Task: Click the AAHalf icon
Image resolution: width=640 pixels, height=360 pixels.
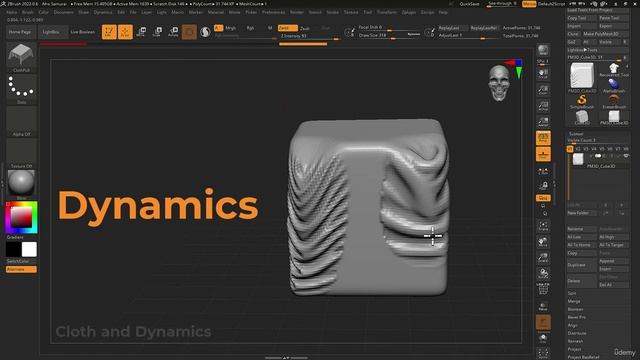Action: (543, 122)
